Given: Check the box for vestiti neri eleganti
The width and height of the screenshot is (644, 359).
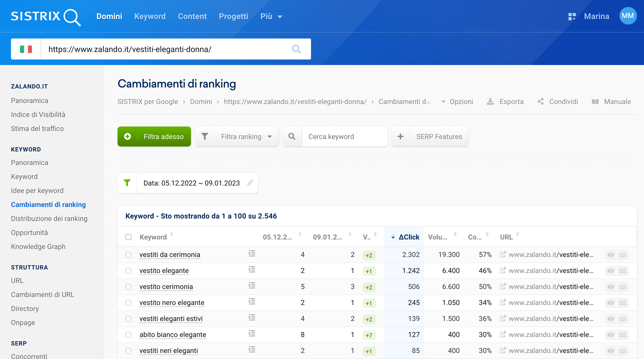Looking at the screenshot, I should (x=128, y=351).
